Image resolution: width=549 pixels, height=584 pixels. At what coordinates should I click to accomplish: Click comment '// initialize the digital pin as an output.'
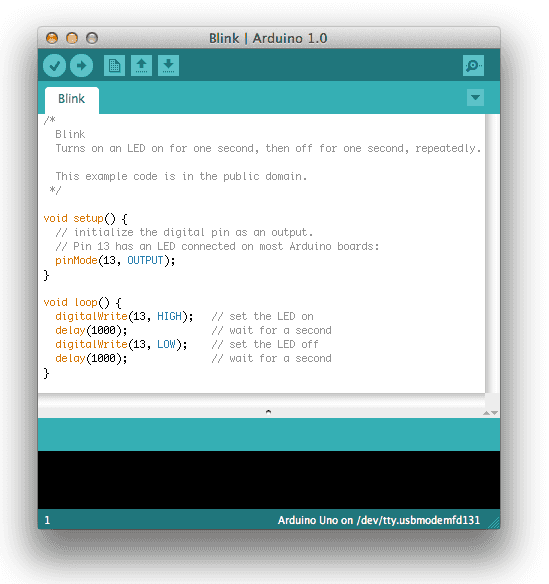[184, 232]
